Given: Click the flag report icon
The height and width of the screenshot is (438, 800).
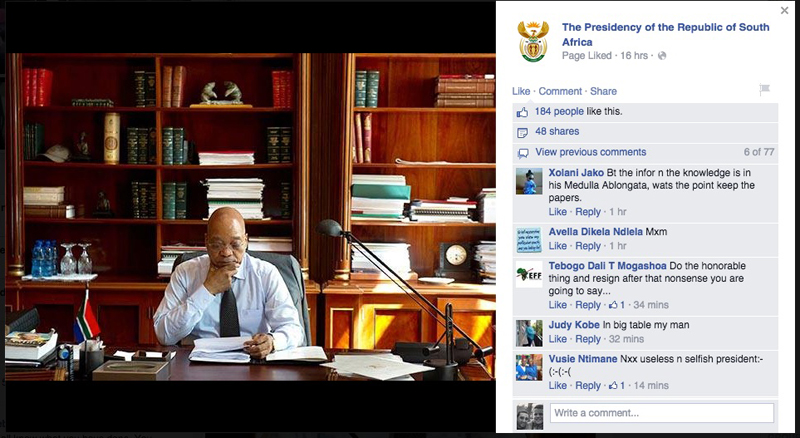Looking at the screenshot, I should (x=764, y=90).
